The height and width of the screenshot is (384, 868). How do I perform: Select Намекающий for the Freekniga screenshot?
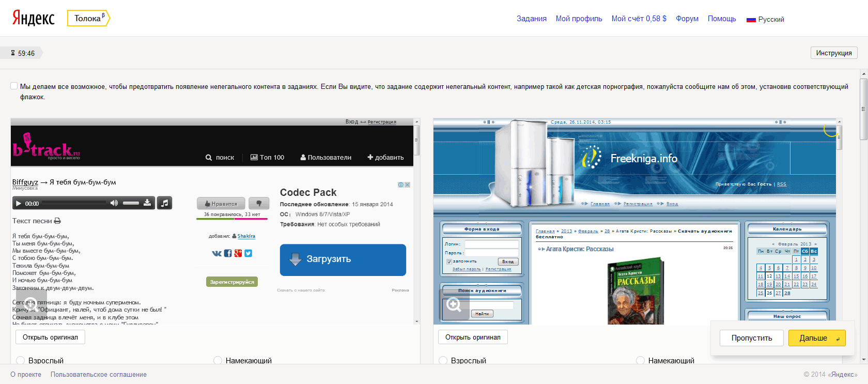tap(641, 360)
